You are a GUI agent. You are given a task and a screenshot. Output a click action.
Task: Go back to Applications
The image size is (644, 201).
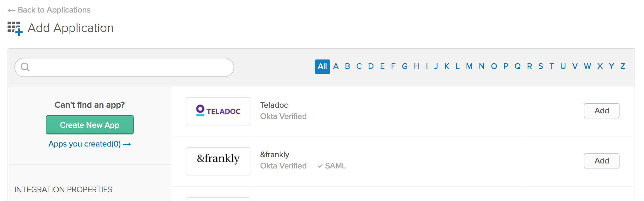pos(49,10)
